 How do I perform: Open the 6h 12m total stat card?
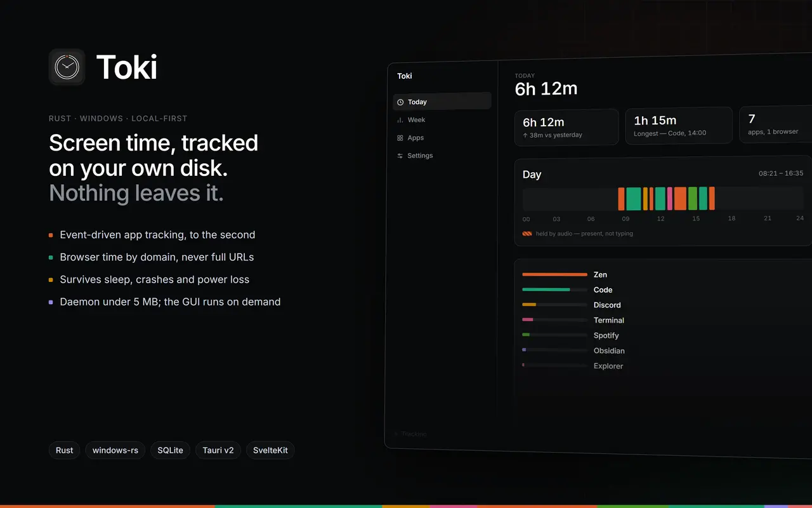pos(566,127)
